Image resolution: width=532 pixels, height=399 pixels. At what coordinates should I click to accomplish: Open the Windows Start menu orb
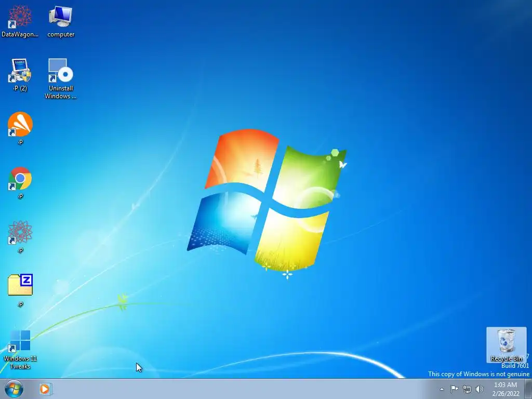tap(14, 389)
